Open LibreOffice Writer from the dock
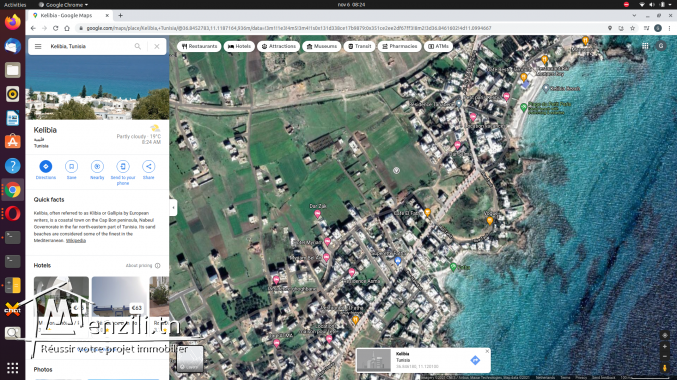 pyautogui.click(x=13, y=118)
